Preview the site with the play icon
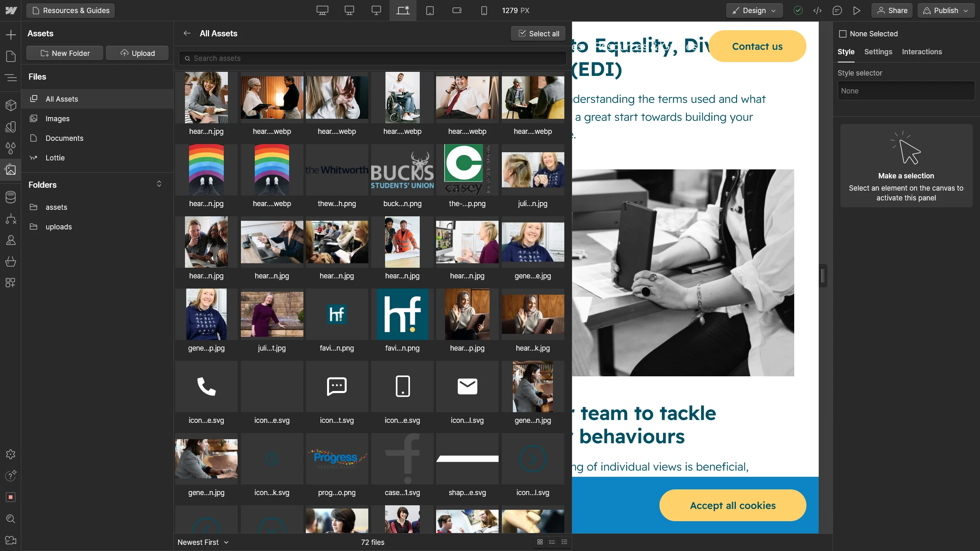980x551 pixels. coord(857,11)
